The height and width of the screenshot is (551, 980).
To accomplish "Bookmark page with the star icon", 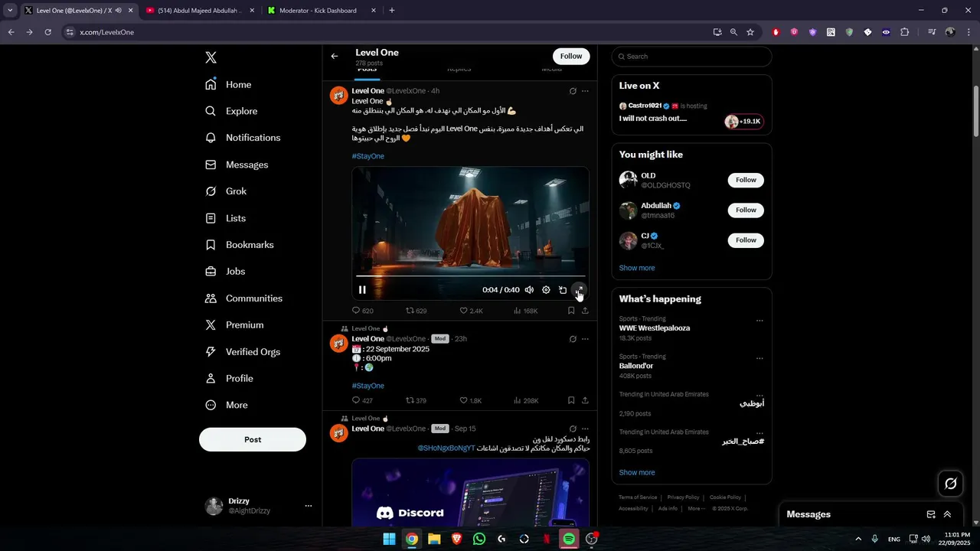I will 750,32.
